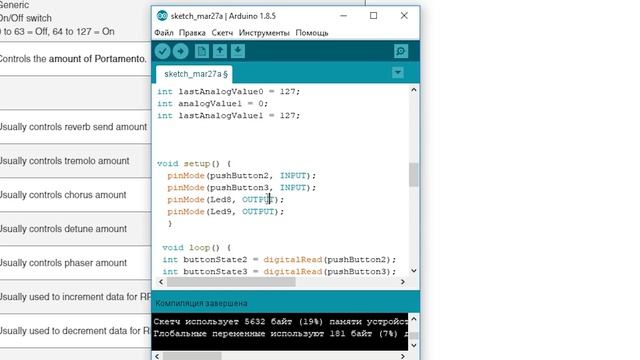This screenshot has width=640, height=360.
Task: Click the 'int lastAnalogValue0 = 127;' line
Action: click(x=229, y=92)
